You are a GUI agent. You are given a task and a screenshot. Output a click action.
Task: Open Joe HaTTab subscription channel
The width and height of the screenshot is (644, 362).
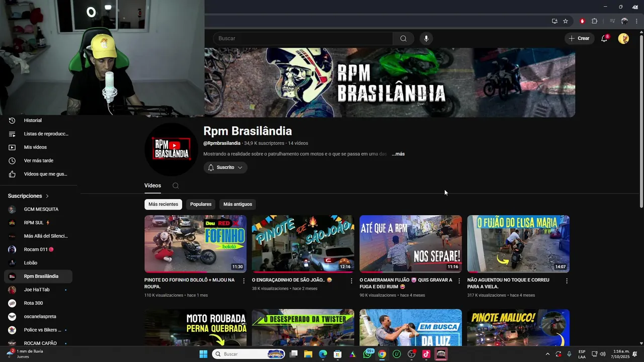[38, 290]
